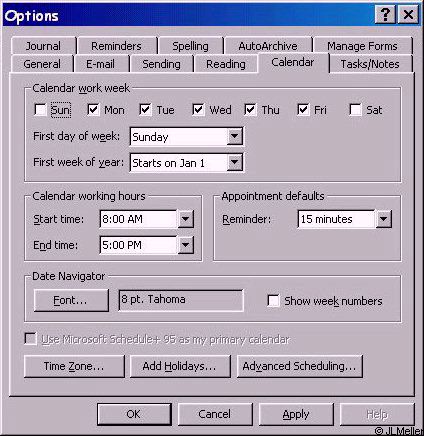Click the Time Zone... button
This screenshot has height=436, width=424.
pos(74,366)
